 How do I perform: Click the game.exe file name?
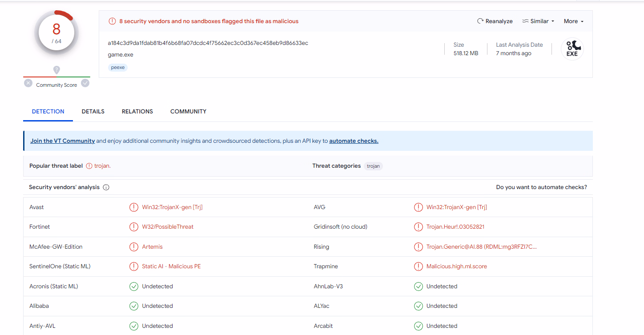(121, 55)
